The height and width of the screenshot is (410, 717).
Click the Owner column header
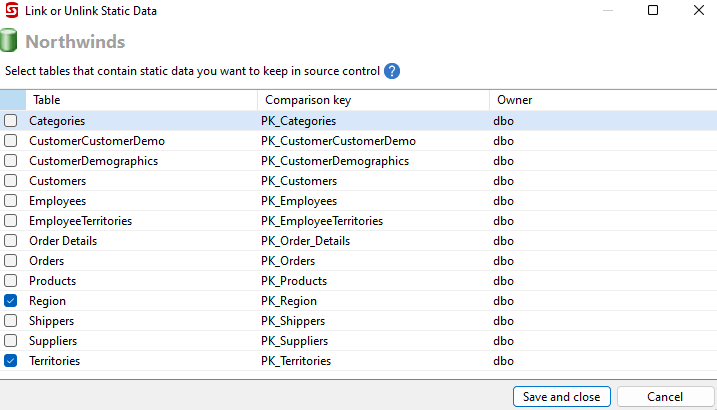click(600, 100)
